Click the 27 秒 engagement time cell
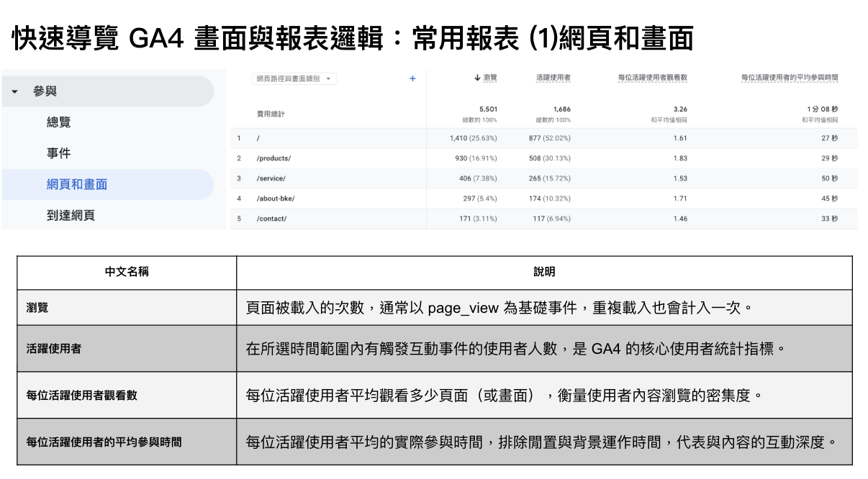The width and height of the screenshot is (868, 479). pyautogui.click(x=829, y=138)
